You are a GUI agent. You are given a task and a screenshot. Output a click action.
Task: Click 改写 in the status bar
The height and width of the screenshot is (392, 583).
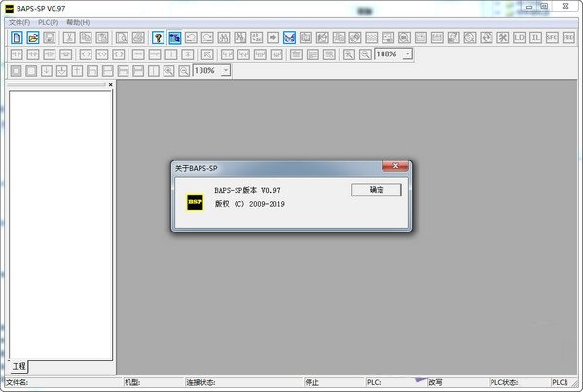[435, 382]
